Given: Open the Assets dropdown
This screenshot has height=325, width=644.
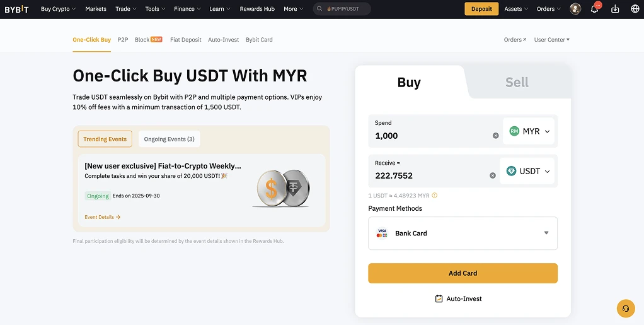Looking at the screenshot, I should tap(516, 9).
